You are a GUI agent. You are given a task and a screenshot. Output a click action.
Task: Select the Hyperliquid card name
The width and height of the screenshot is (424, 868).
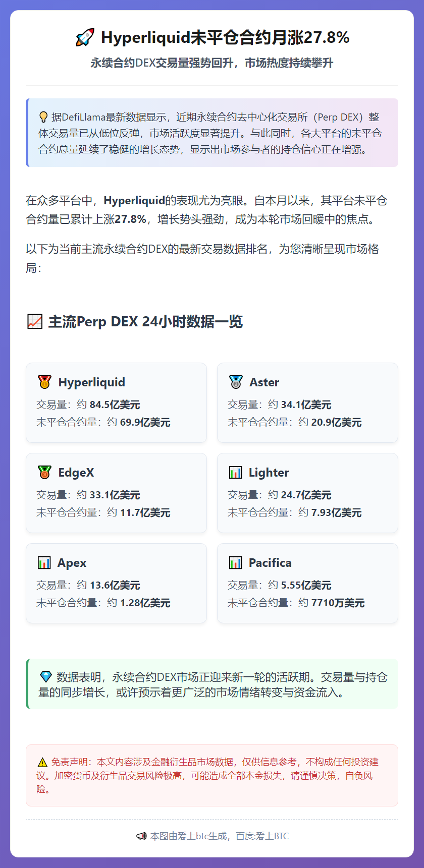(x=92, y=382)
